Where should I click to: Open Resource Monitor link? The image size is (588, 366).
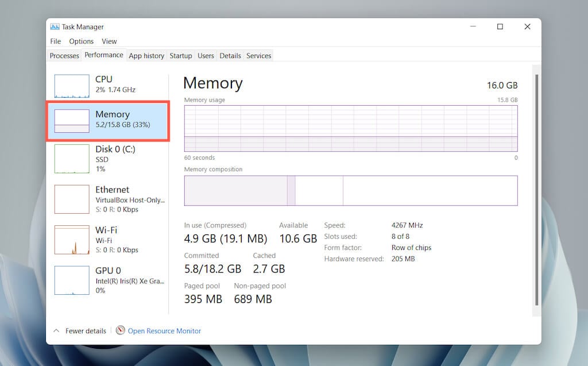[164, 331]
